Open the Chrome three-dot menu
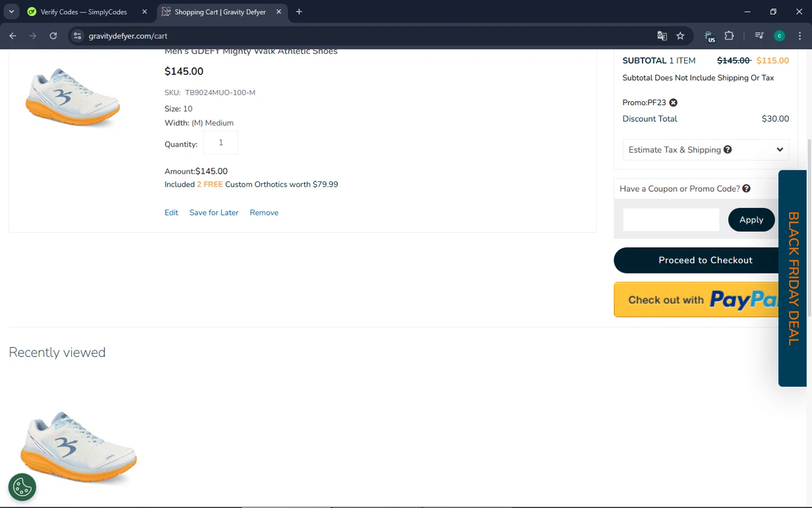This screenshot has height=508, width=812. pyautogui.click(x=800, y=36)
